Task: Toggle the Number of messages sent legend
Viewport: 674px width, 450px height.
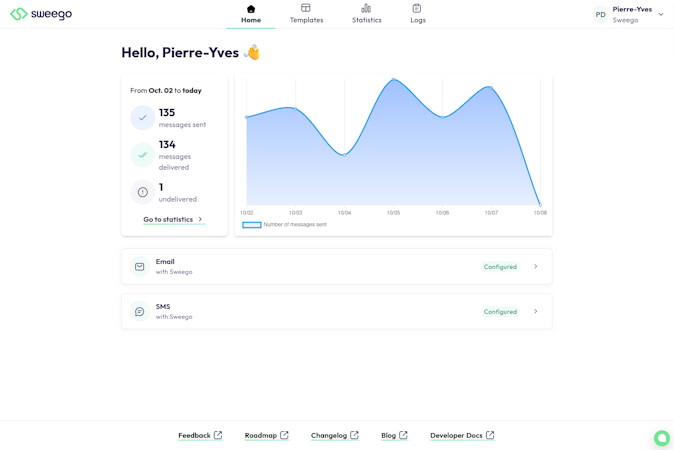Action: tap(285, 225)
